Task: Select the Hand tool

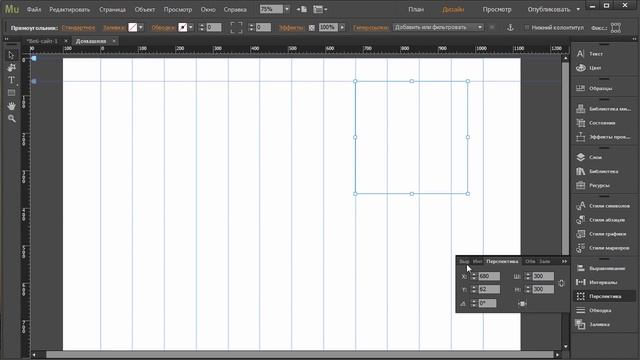Action: click(x=11, y=106)
